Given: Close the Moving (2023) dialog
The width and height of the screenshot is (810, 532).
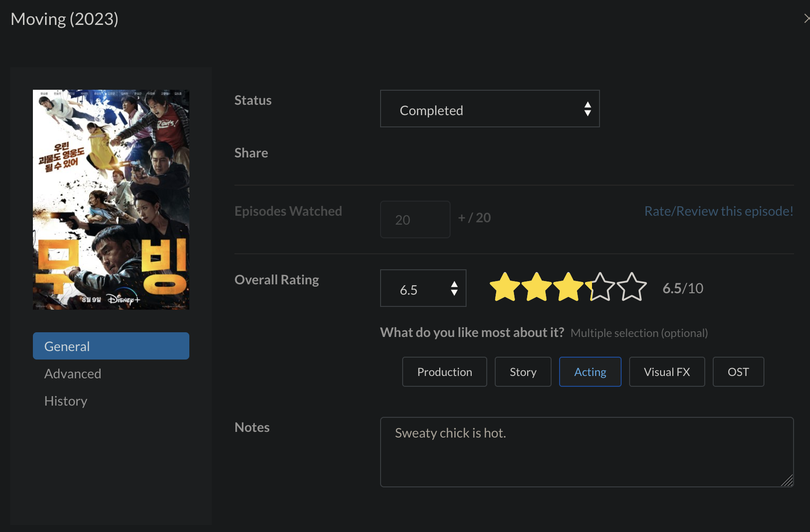Looking at the screenshot, I should coord(806,19).
